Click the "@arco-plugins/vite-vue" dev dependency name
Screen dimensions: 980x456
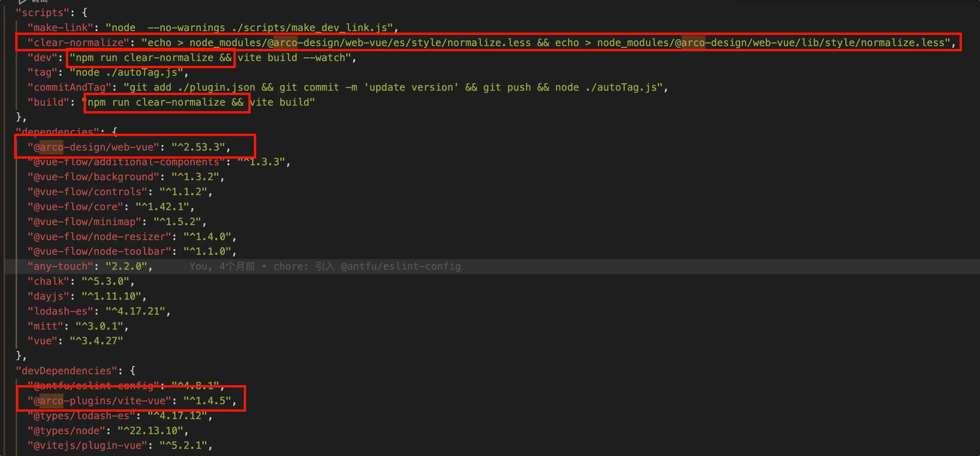point(100,401)
